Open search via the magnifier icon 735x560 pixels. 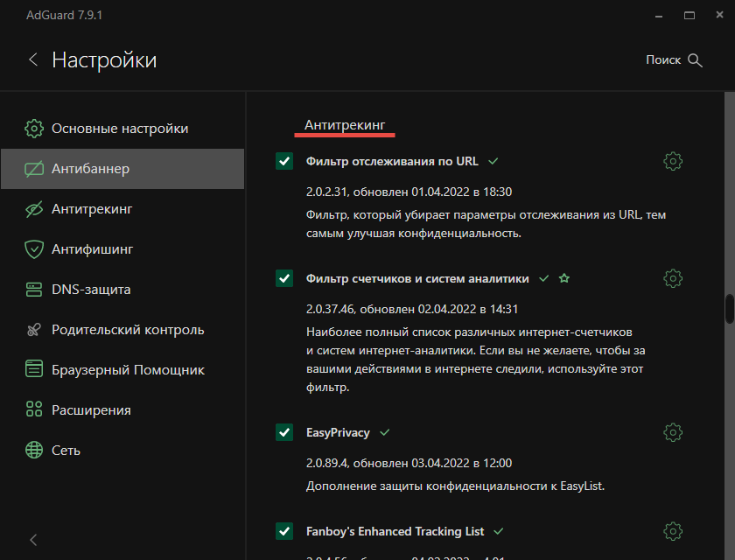695,60
